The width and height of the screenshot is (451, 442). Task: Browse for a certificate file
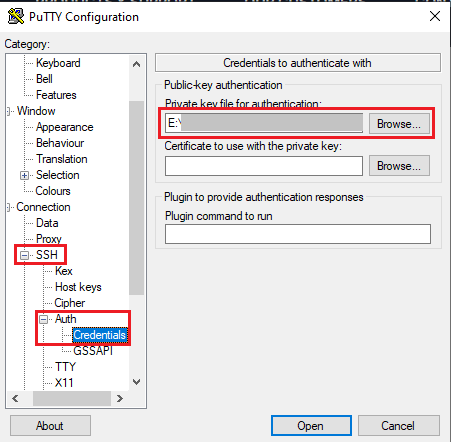(399, 166)
